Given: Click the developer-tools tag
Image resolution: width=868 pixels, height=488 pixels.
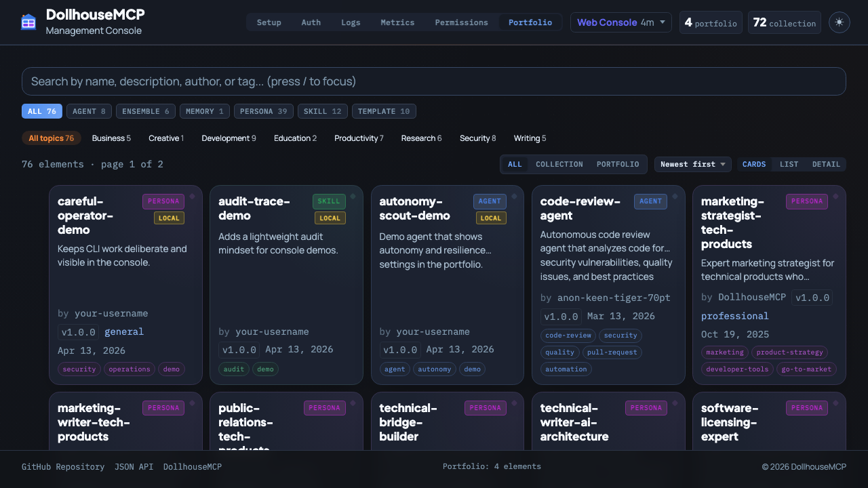Looking at the screenshot, I should [737, 369].
